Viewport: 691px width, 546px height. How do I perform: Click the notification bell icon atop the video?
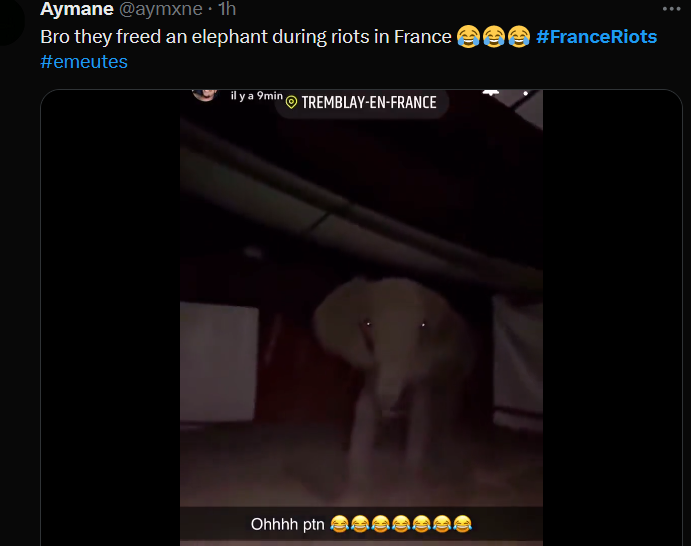coord(491,93)
